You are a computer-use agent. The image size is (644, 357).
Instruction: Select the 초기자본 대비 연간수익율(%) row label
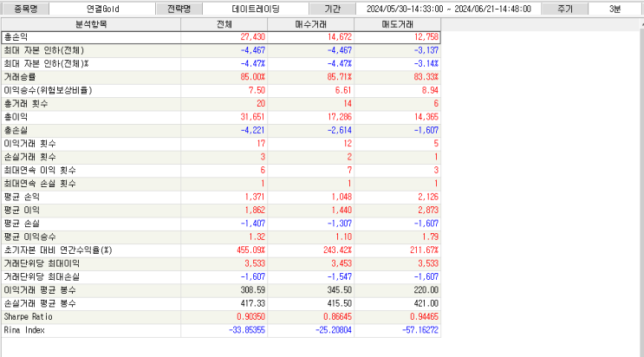[58, 250]
